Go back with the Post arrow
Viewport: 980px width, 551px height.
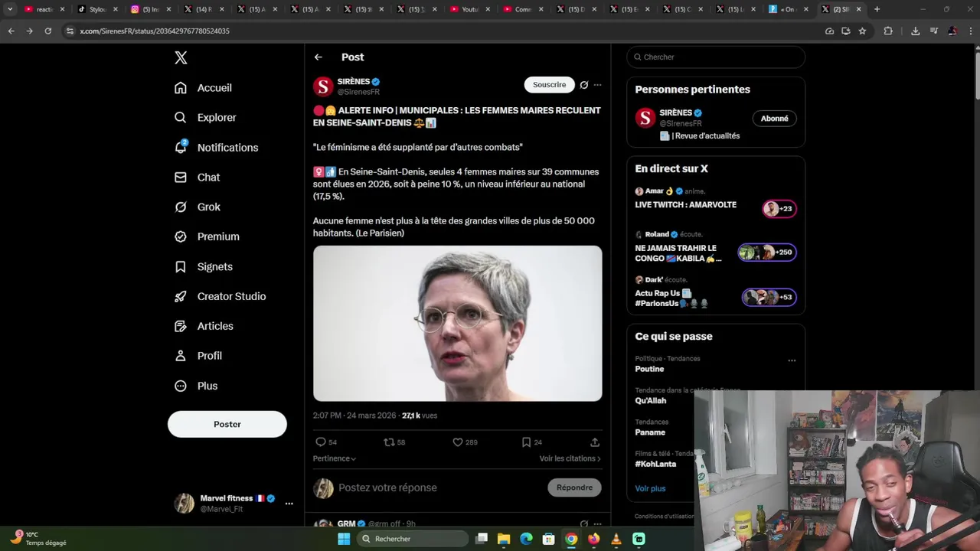click(318, 57)
